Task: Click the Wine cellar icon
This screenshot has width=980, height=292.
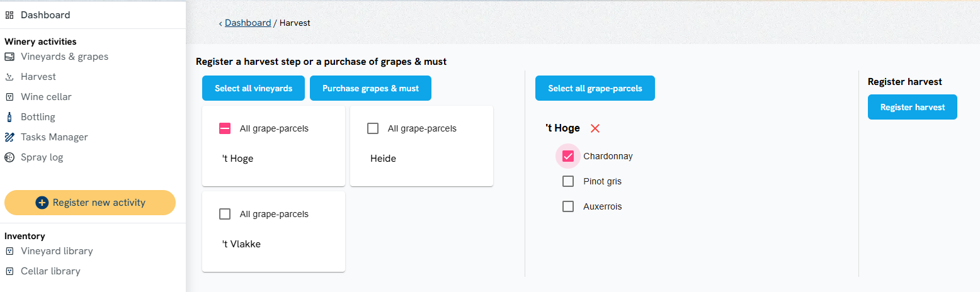Action: pos(9,97)
